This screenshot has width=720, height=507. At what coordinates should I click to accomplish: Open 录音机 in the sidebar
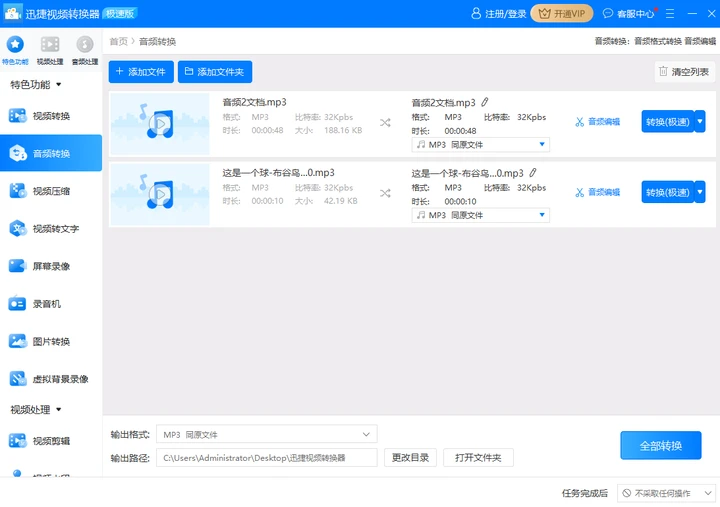pyautogui.click(x=51, y=304)
